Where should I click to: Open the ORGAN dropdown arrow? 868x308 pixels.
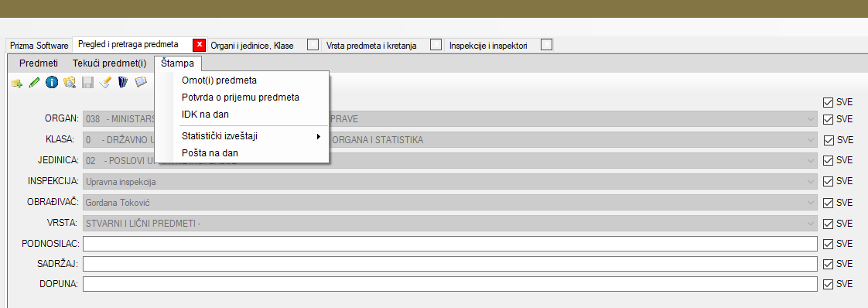pyautogui.click(x=811, y=119)
